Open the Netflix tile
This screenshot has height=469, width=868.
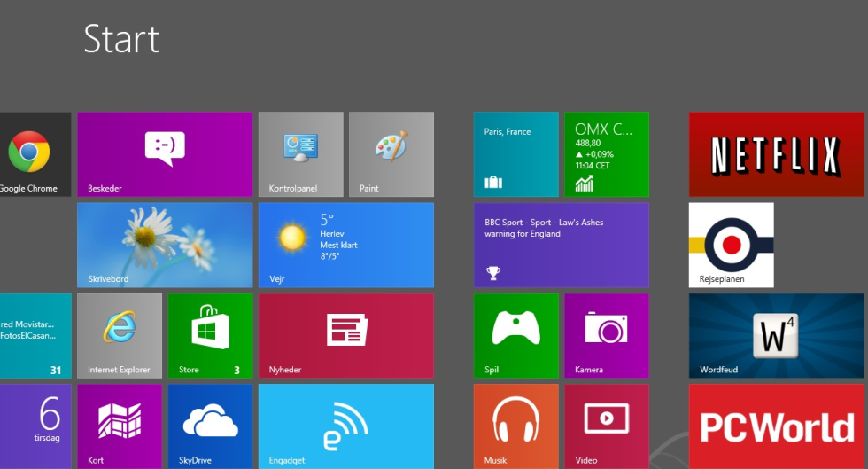[777, 154]
